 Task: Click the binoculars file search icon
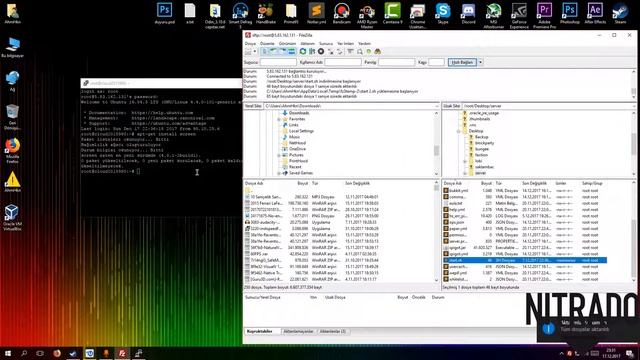pyautogui.click(x=378, y=52)
